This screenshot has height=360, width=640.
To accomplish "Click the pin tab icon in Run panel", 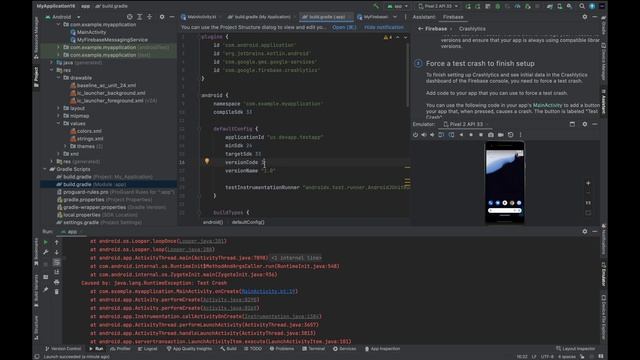I will tap(46, 289).
